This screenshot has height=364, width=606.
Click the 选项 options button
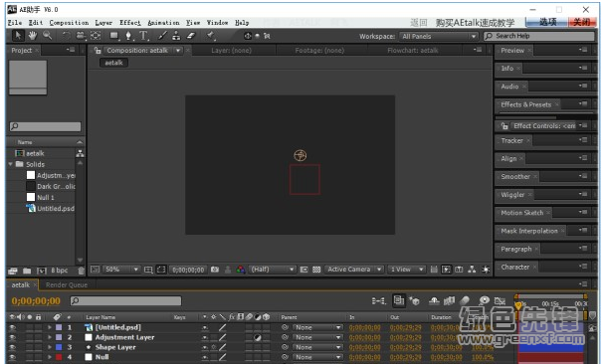(547, 22)
